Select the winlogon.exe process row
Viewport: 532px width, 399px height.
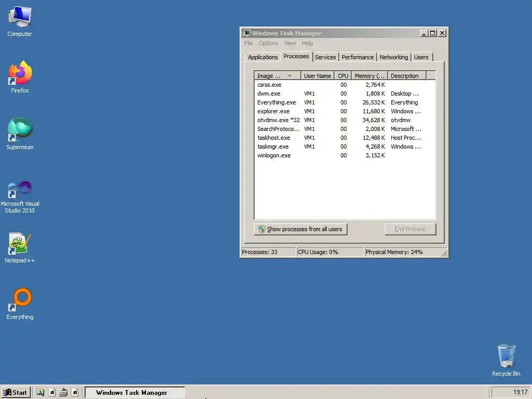(x=345, y=155)
